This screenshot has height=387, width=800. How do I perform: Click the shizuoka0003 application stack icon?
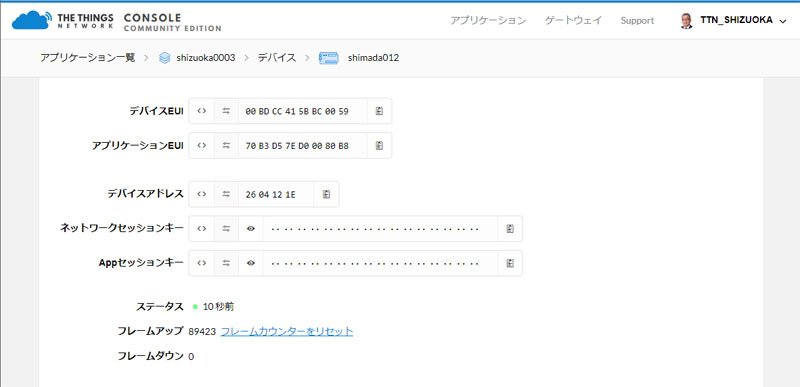point(164,58)
